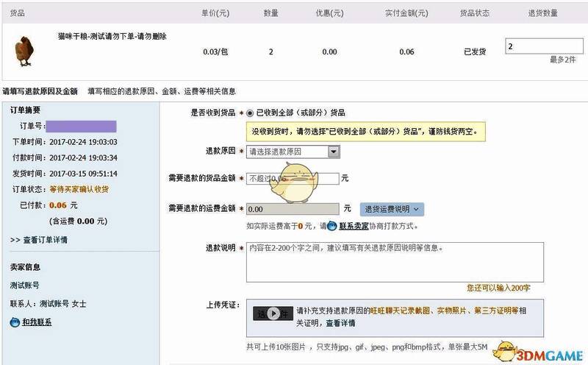Screen dimensions: 588x365
Task: Edit the return quantity field showing 2
Action: click(x=544, y=46)
